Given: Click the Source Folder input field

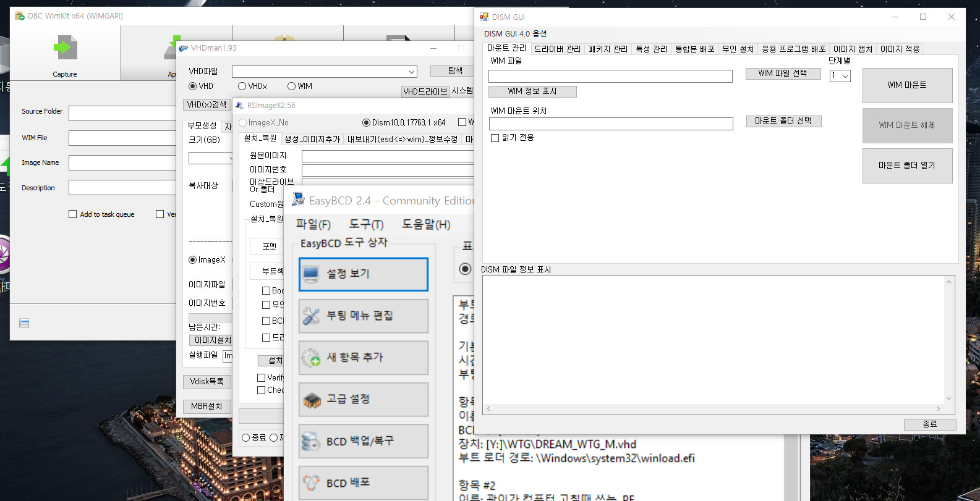Looking at the screenshot, I should pyautogui.click(x=122, y=113).
